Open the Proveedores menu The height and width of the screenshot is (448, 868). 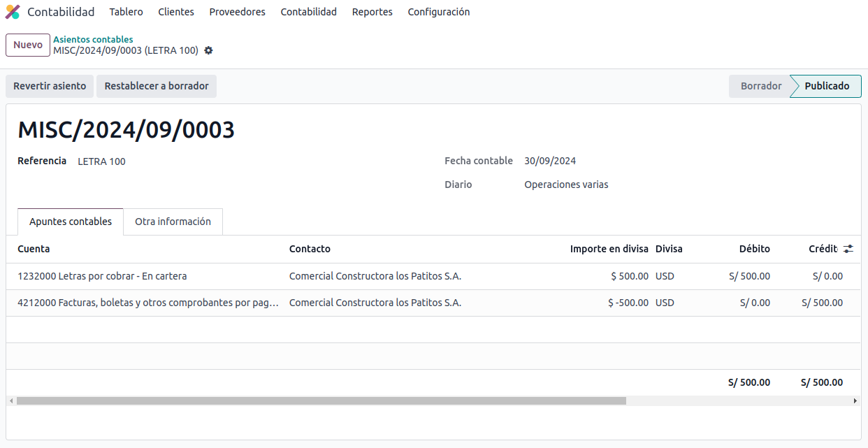(238, 12)
